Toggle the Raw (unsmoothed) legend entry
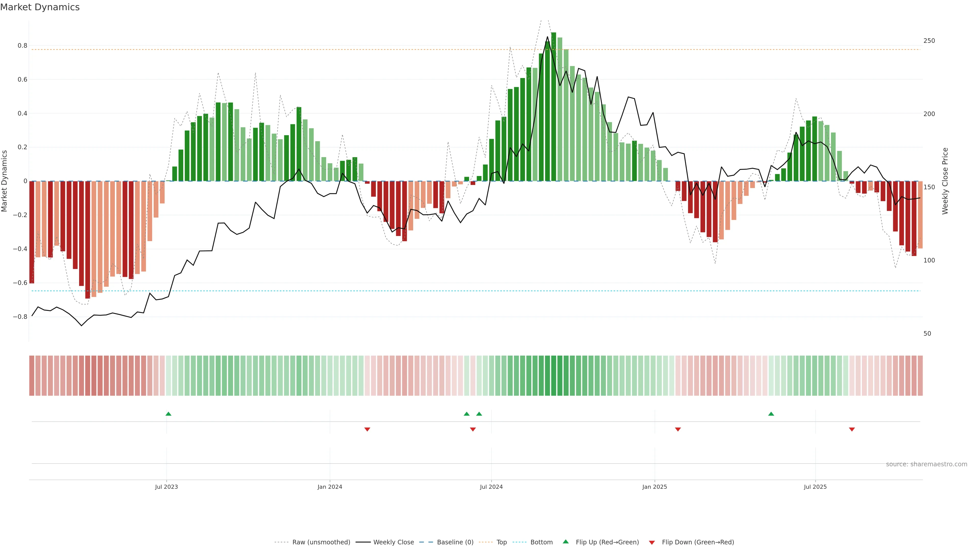 coord(321,542)
